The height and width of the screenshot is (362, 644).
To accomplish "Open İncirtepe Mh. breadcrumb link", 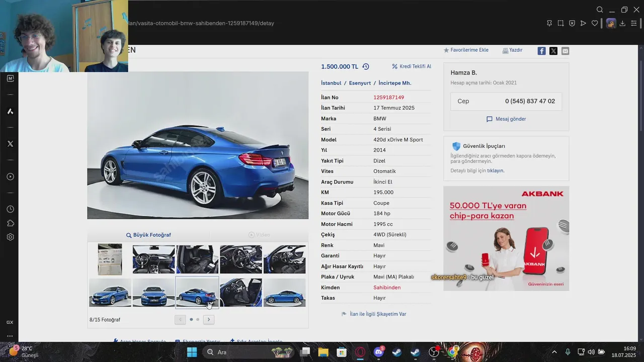I will 395,83.
